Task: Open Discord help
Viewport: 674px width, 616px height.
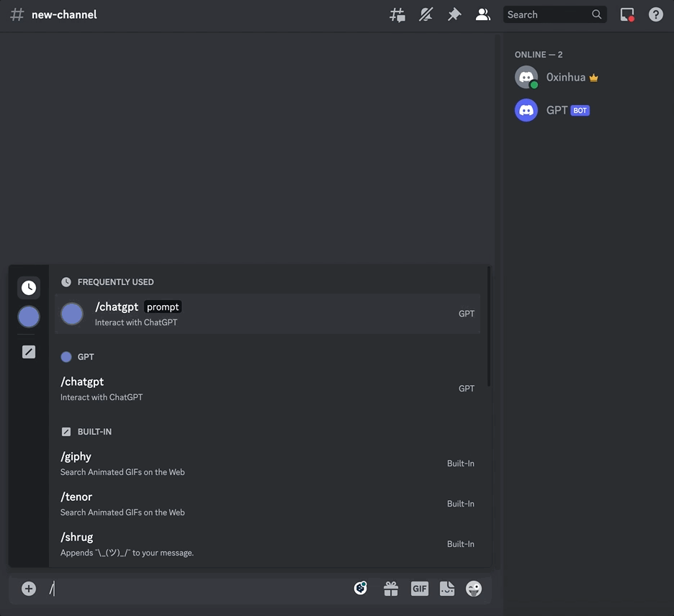Action: [655, 14]
